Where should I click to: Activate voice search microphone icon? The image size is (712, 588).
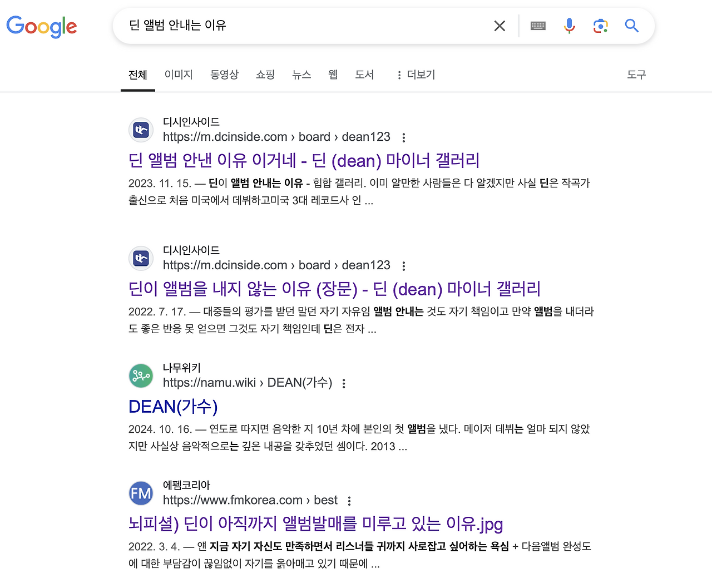(568, 26)
